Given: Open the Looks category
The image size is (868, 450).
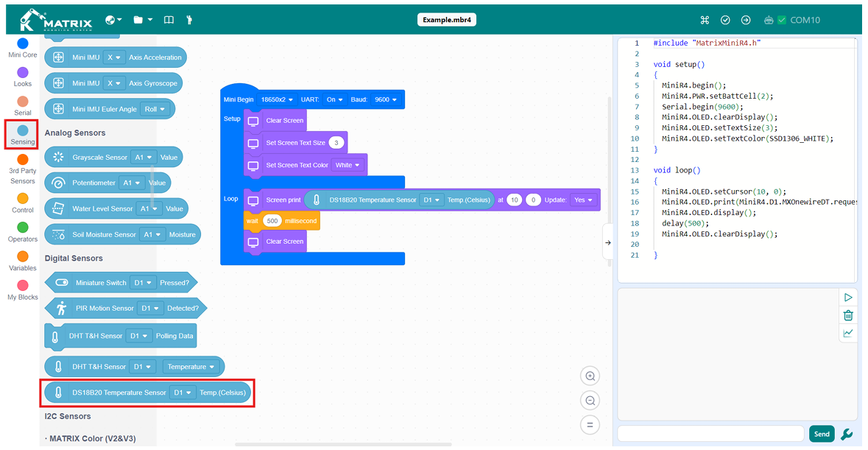Looking at the screenshot, I should (23, 77).
